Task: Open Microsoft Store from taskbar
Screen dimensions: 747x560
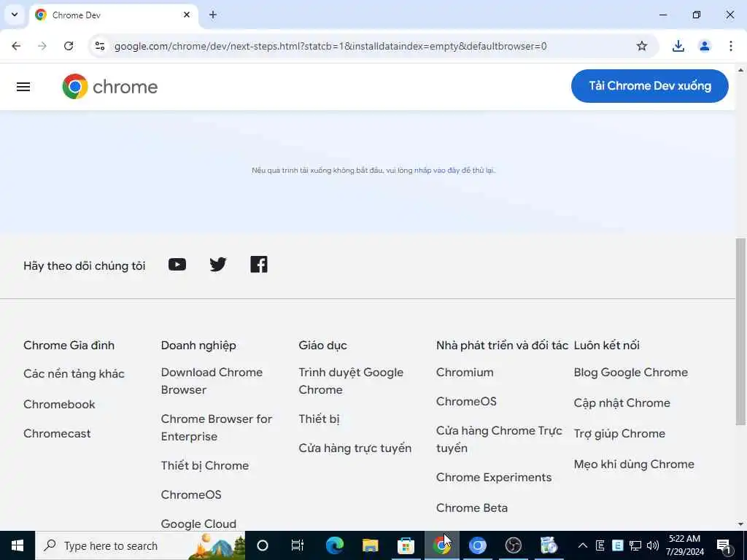Action: pos(406,545)
